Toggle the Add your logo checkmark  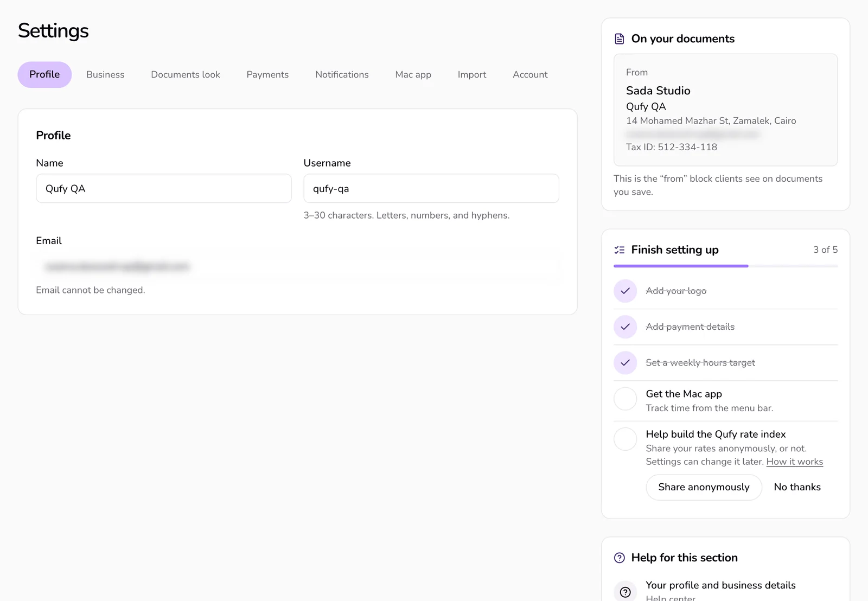(x=625, y=291)
